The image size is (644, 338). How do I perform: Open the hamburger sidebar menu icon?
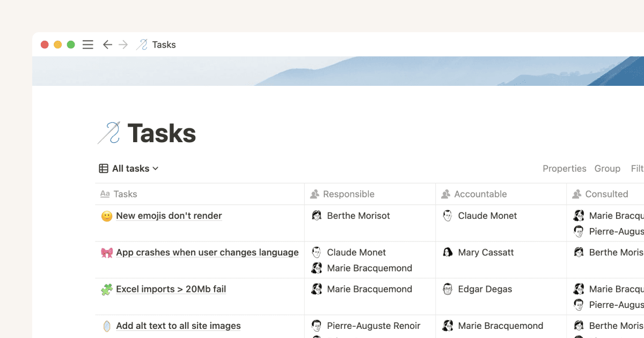coord(88,45)
